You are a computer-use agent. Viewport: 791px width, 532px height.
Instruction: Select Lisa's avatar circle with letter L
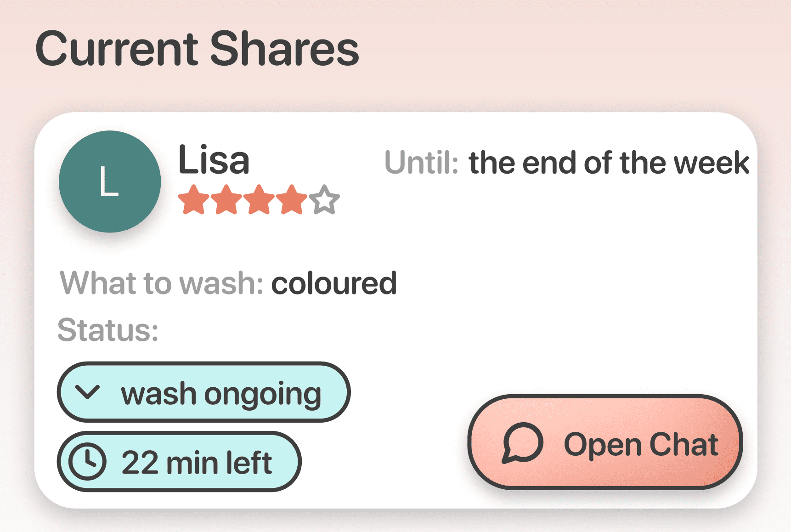(109, 182)
